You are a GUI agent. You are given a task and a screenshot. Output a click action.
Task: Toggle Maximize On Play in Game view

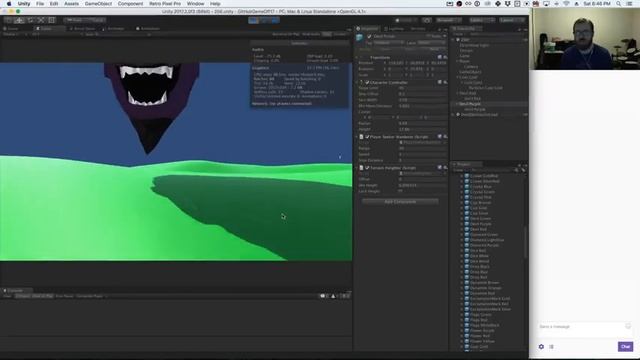click(286, 34)
